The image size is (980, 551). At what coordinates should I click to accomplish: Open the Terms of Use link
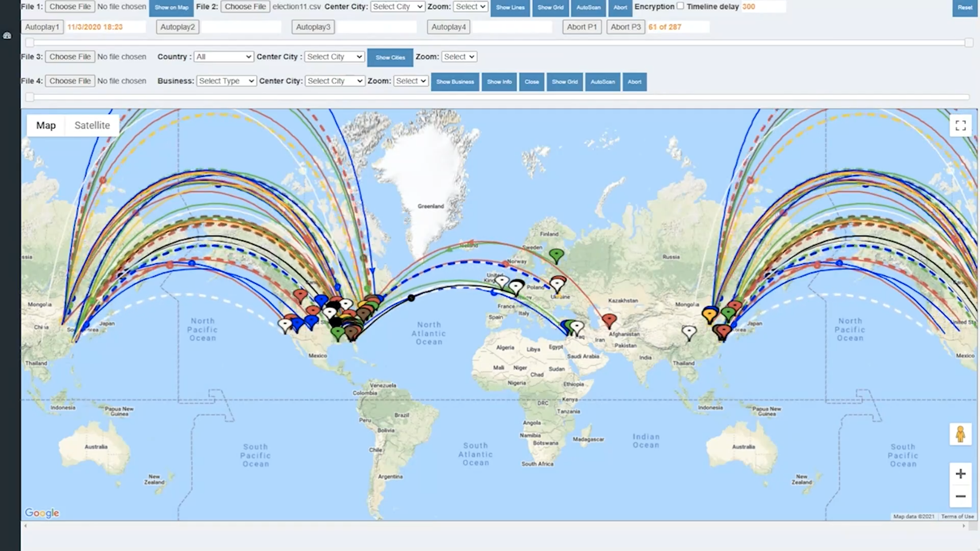[957, 517]
